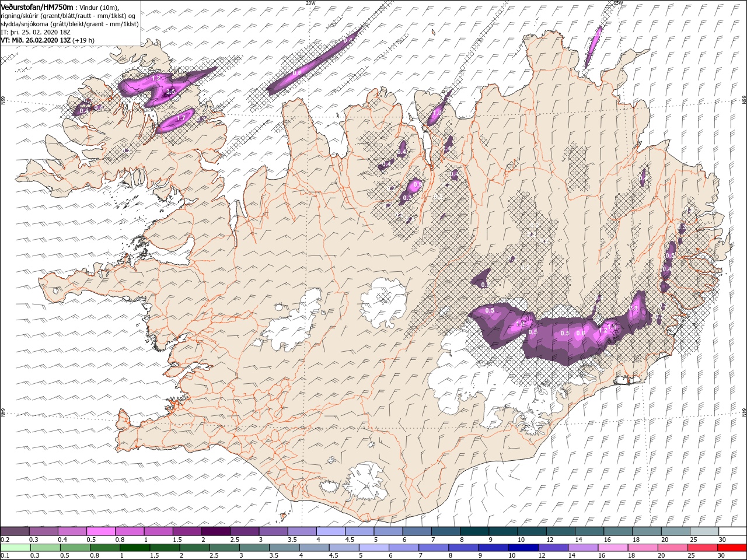This screenshot has width=747, height=560.
Task: Select the dark purple top swatch between 2 and 2.5
Action: click(x=215, y=531)
